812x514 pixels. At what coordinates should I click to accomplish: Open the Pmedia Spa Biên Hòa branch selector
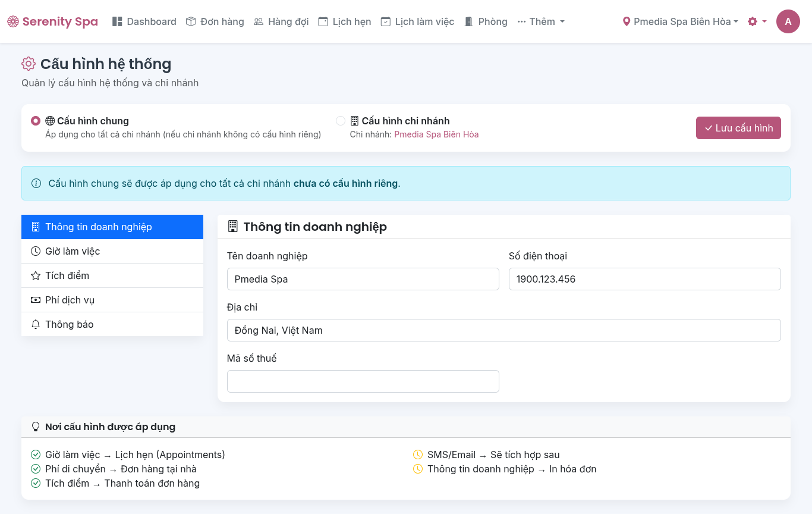tap(680, 21)
